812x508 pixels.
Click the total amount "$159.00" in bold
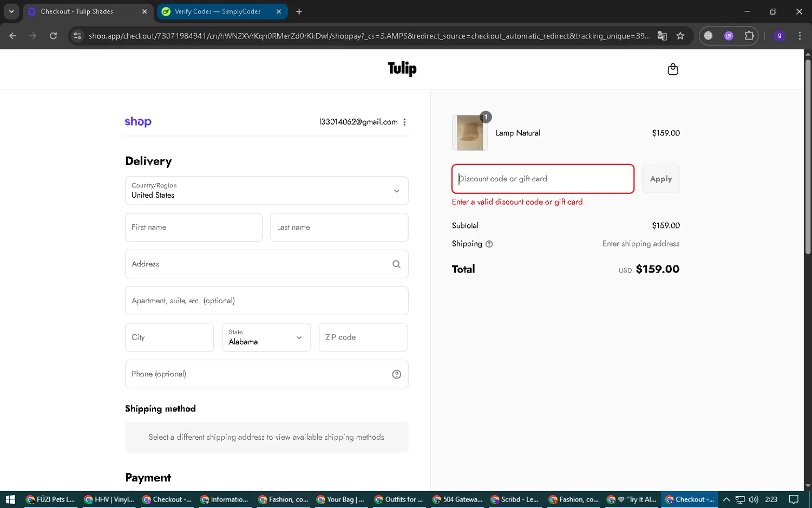coord(657,269)
